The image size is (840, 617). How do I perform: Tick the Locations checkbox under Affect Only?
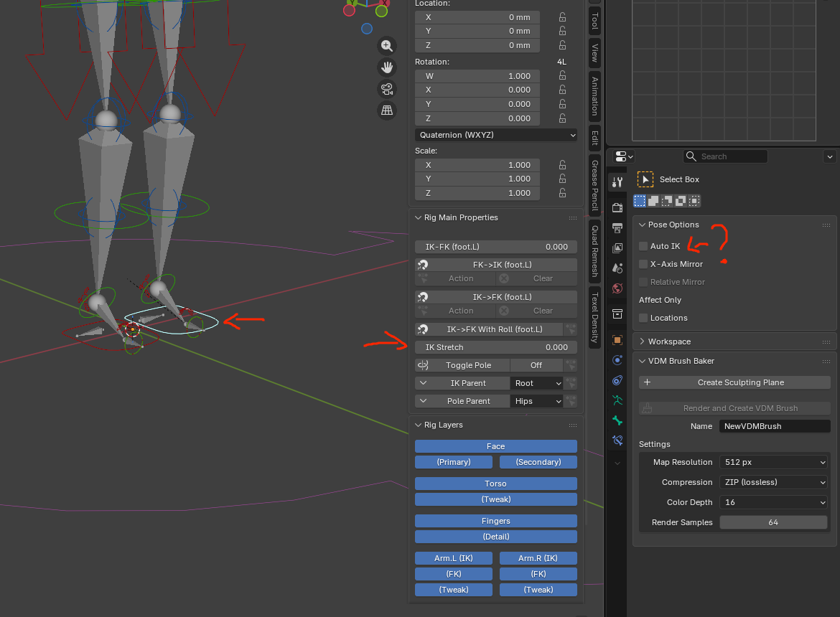[643, 318]
